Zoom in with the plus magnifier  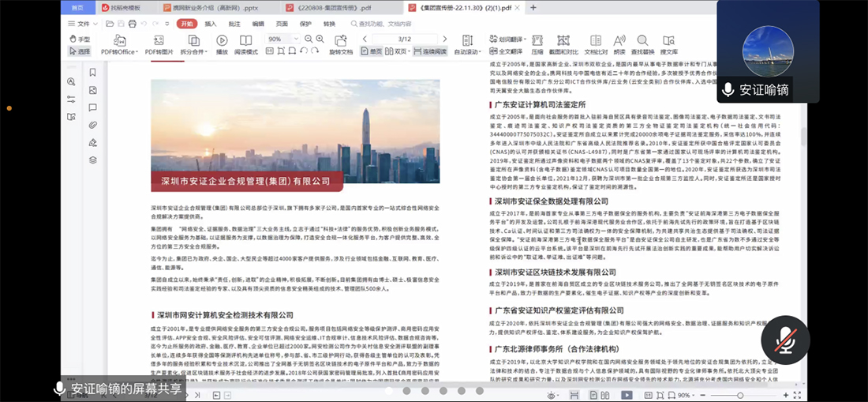tap(320, 39)
